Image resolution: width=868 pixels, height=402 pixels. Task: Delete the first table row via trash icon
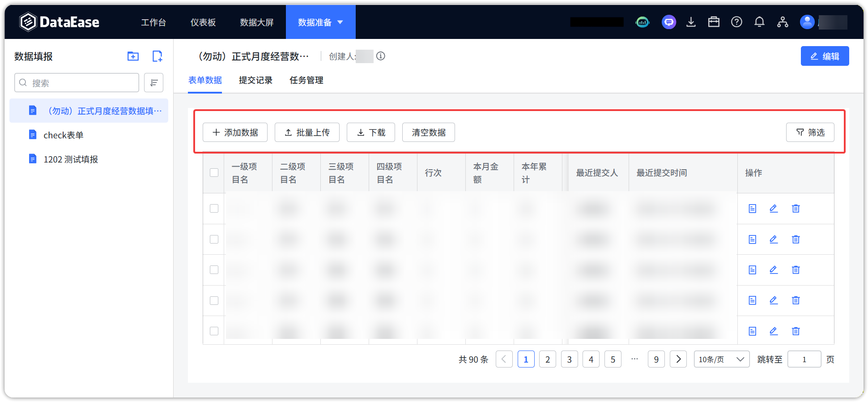point(796,209)
